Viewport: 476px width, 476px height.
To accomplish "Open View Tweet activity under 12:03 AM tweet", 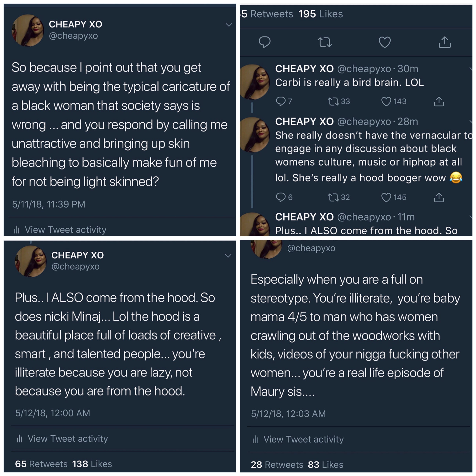I will coord(303,439).
